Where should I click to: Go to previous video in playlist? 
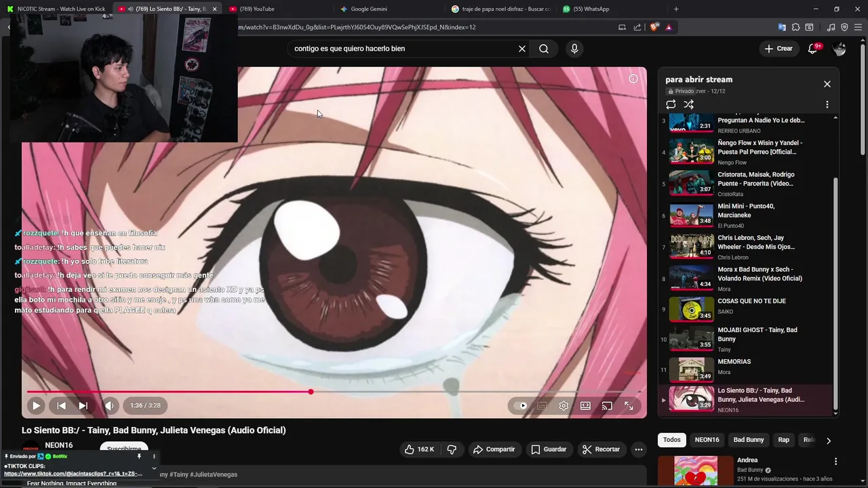[x=61, y=405]
